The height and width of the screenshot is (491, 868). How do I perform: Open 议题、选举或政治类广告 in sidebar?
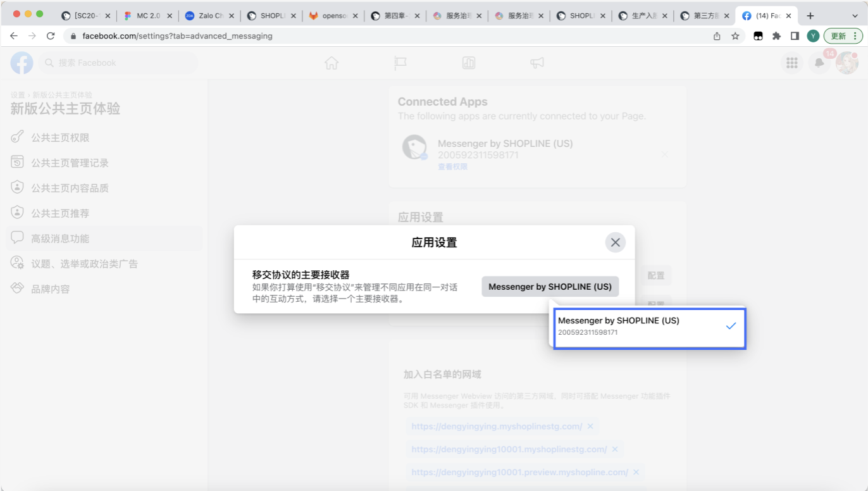click(x=104, y=264)
